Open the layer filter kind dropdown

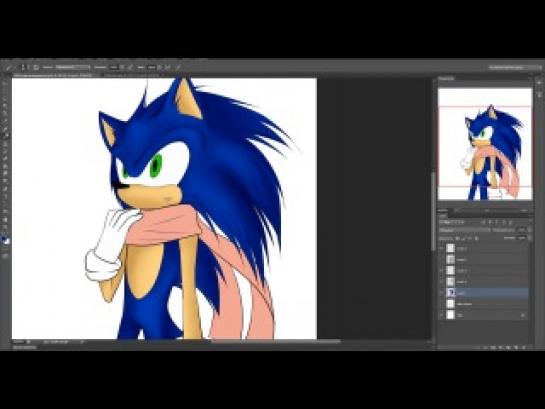pos(452,222)
